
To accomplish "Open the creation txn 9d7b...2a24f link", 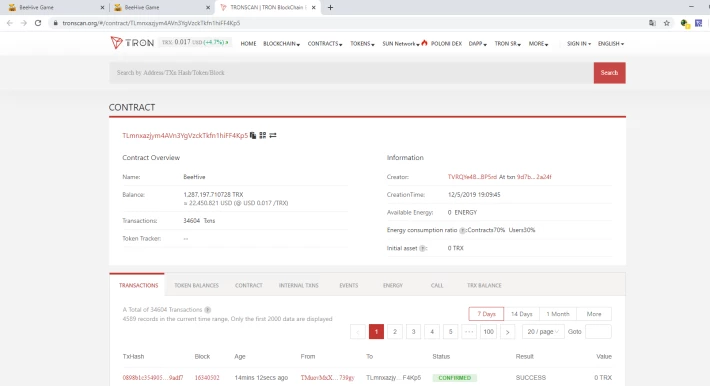I will coord(534,177).
